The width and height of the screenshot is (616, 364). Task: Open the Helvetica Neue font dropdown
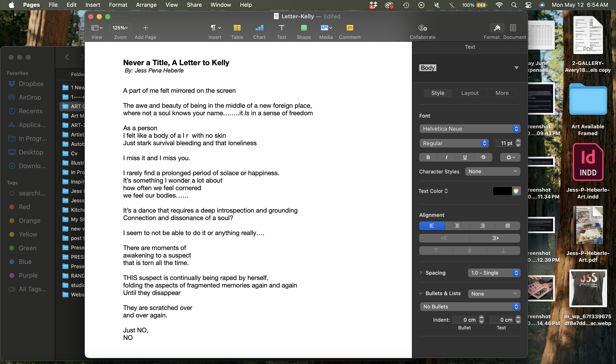click(x=469, y=129)
